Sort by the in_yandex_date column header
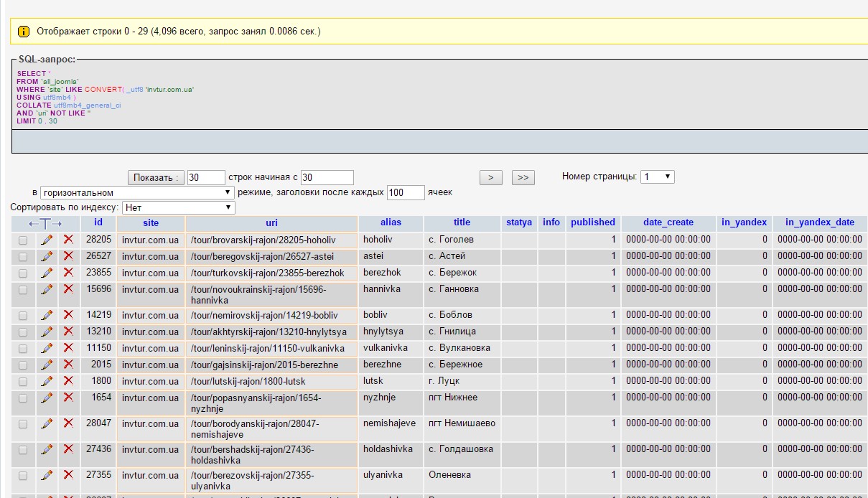868x498 pixels. (820, 222)
